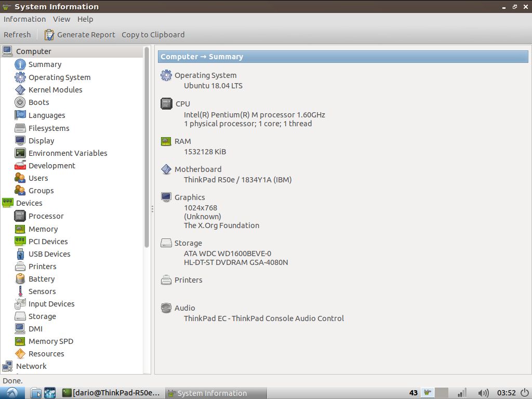Image resolution: width=532 pixels, height=399 pixels.
Task: Click the Memory icon under Devices
Action: (x=20, y=229)
